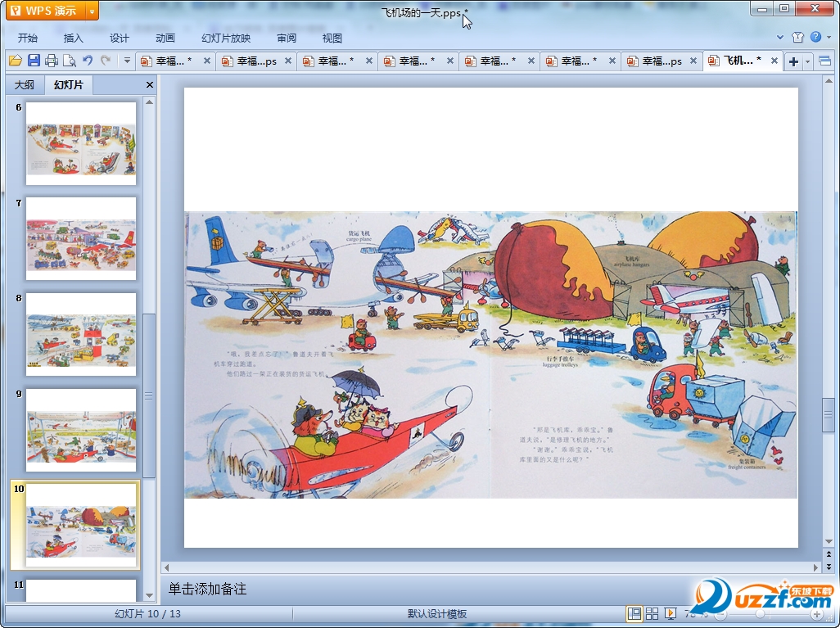
Task: Click the zoom slider handle
Action: point(760,614)
